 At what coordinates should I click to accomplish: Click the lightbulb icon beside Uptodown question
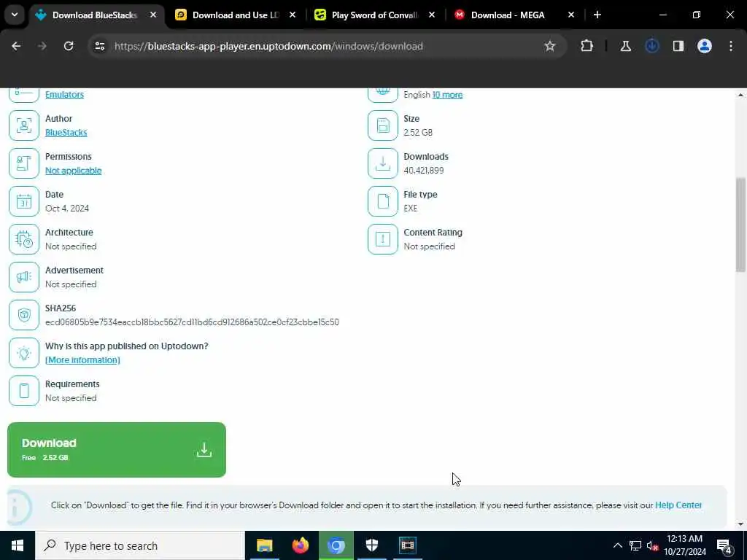tap(24, 353)
